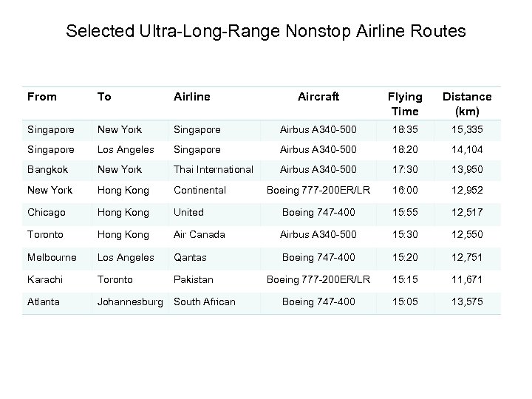Click the Karachi origin cell
This screenshot has width=532, height=399.
(x=44, y=279)
